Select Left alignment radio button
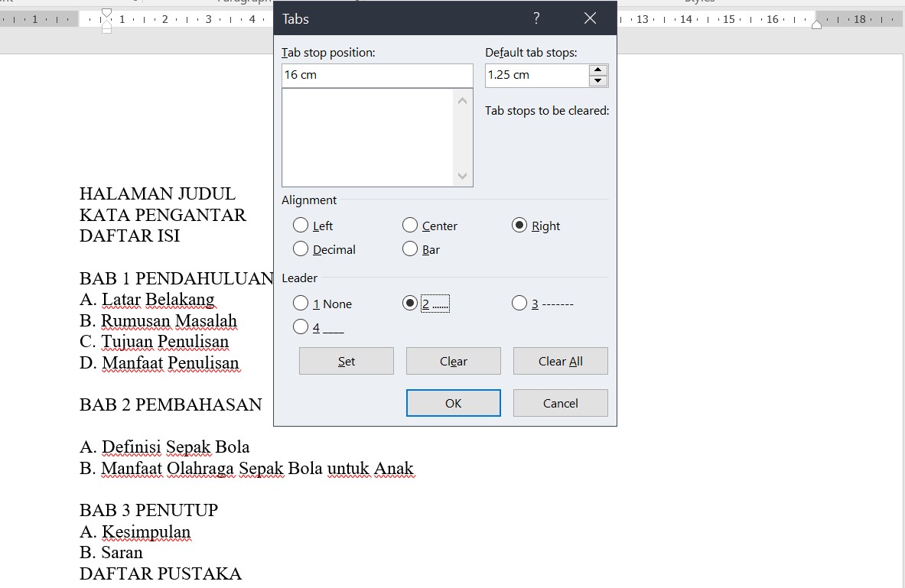 (x=301, y=225)
